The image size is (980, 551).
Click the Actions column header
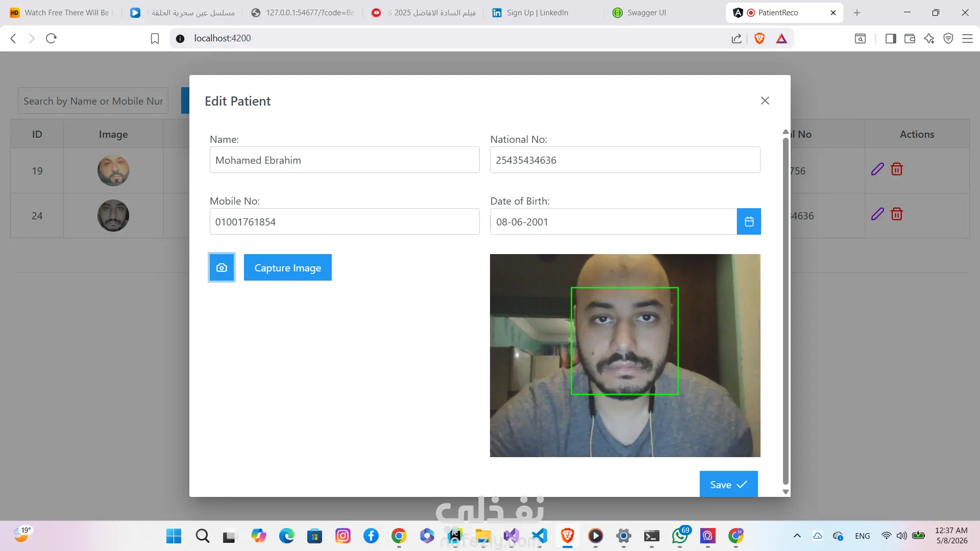pyautogui.click(x=917, y=134)
